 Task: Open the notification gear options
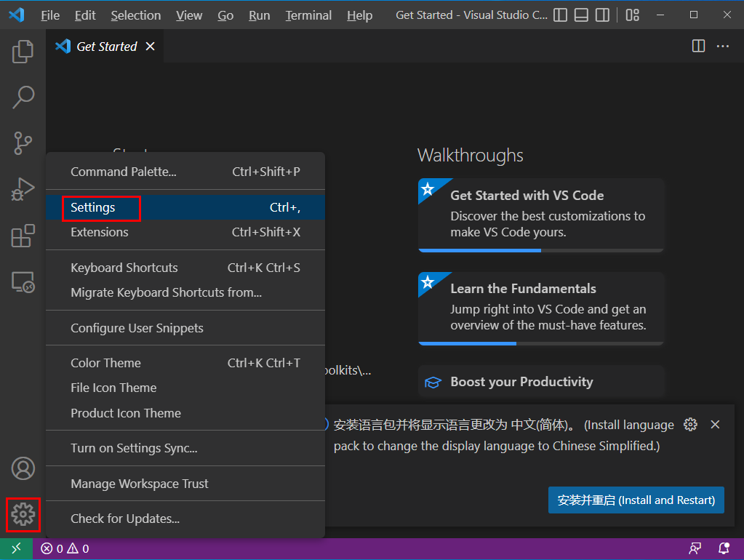point(691,425)
